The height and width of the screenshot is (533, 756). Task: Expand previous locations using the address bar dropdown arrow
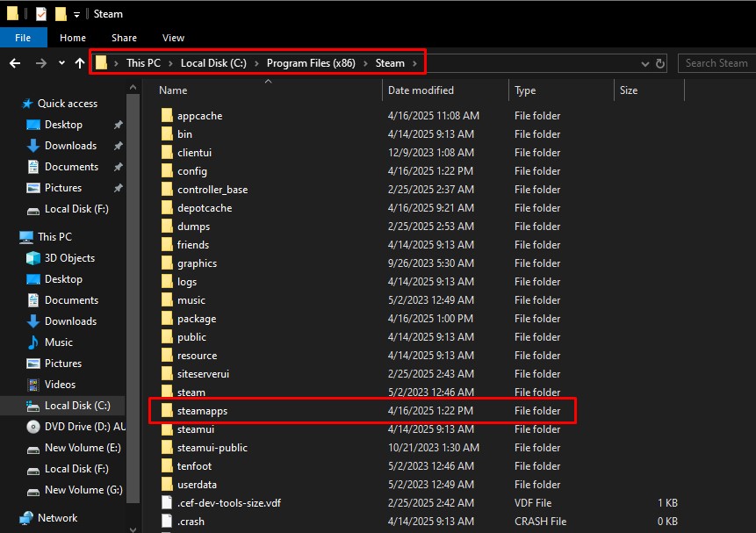tap(645, 62)
